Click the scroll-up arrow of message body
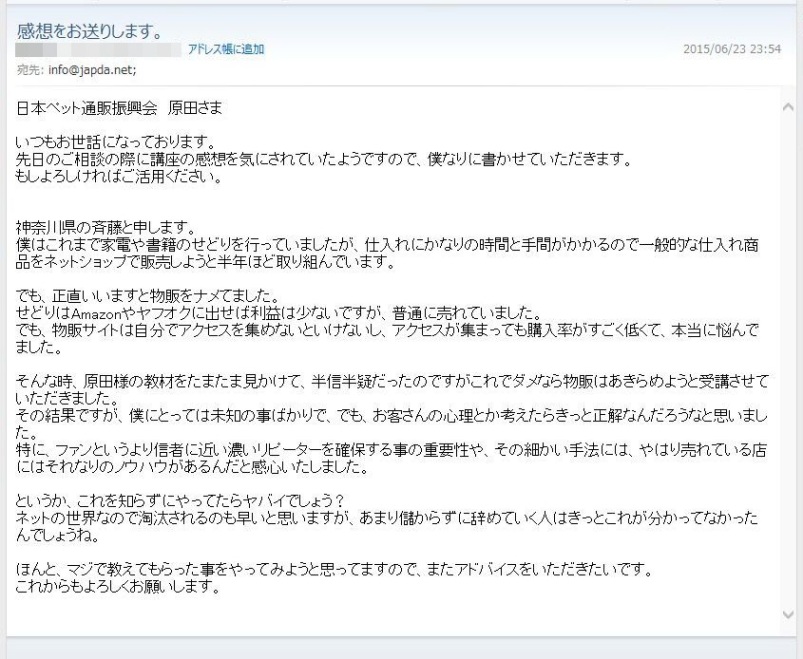The image size is (803, 659). point(788,107)
